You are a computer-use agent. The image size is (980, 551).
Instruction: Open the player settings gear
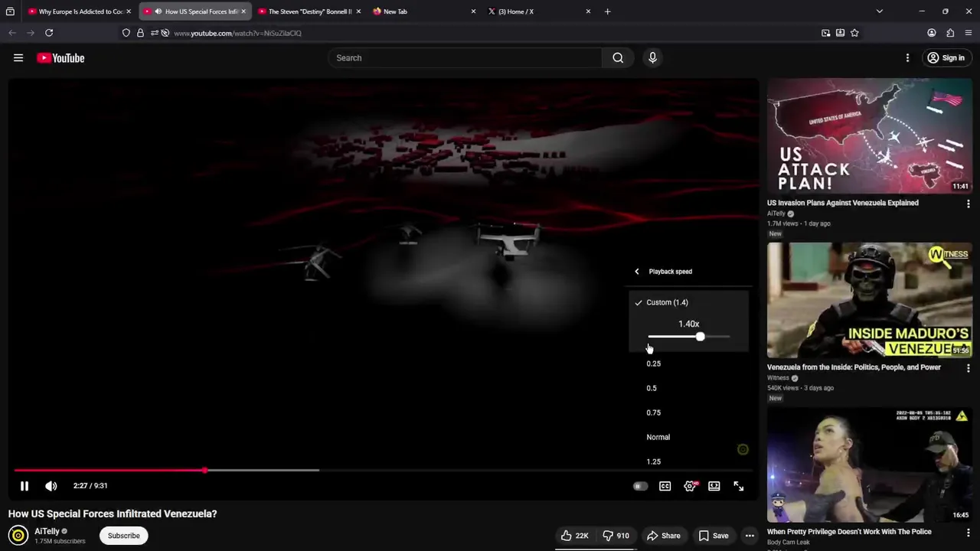(x=690, y=486)
